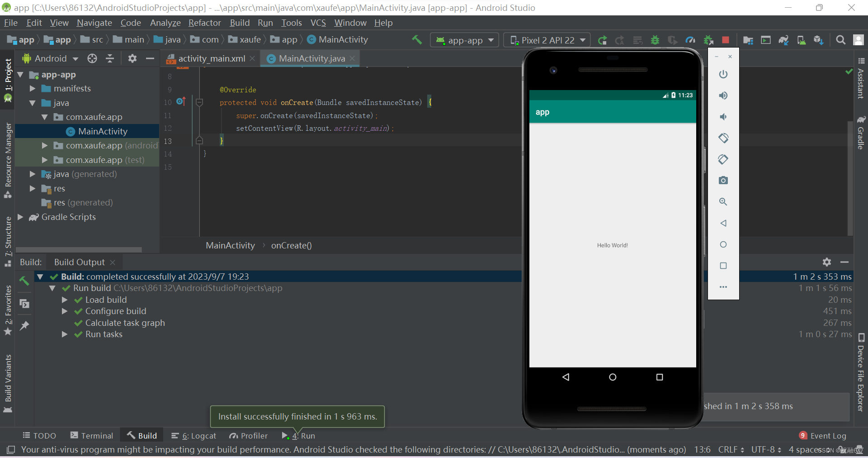Viewport: 868px width, 458px height.
Task: Toggle Device File Explorer panel
Action: [x=861, y=372]
